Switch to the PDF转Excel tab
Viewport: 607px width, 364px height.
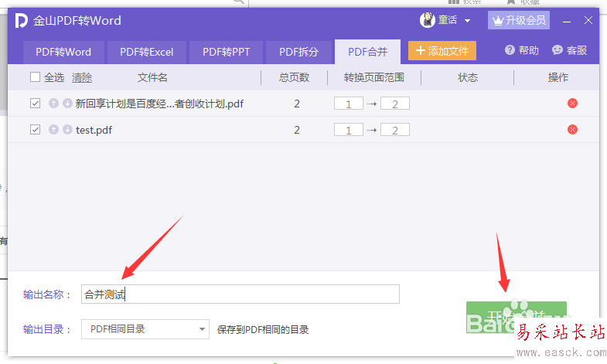tap(147, 52)
